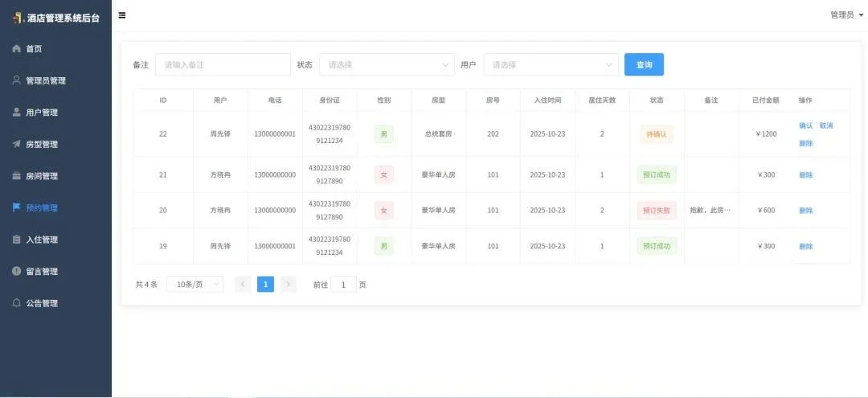Image resolution: width=868 pixels, height=398 pixels.
Task: Open the 用户 select dropdown
Action: click(x=551, y=65)
